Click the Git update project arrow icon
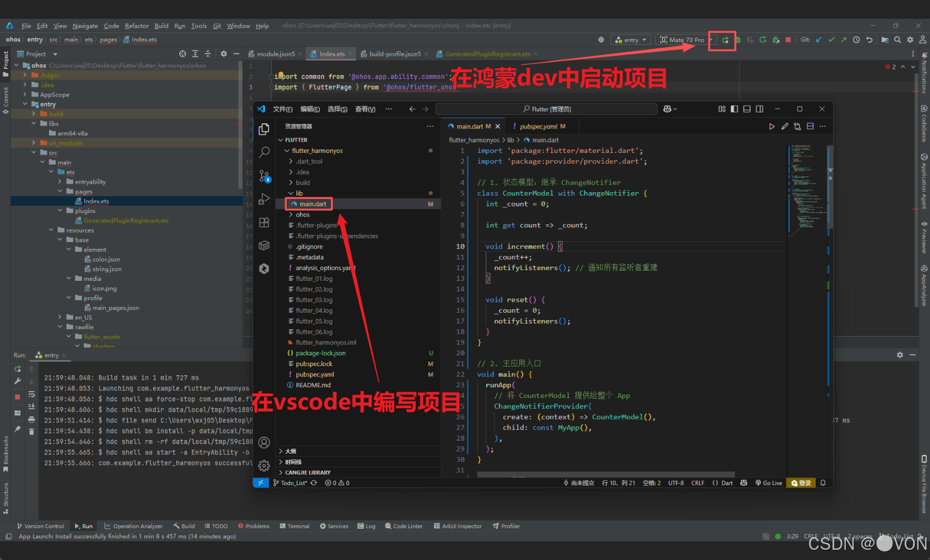The image size is (930, 560). click(x=819, y=40)
